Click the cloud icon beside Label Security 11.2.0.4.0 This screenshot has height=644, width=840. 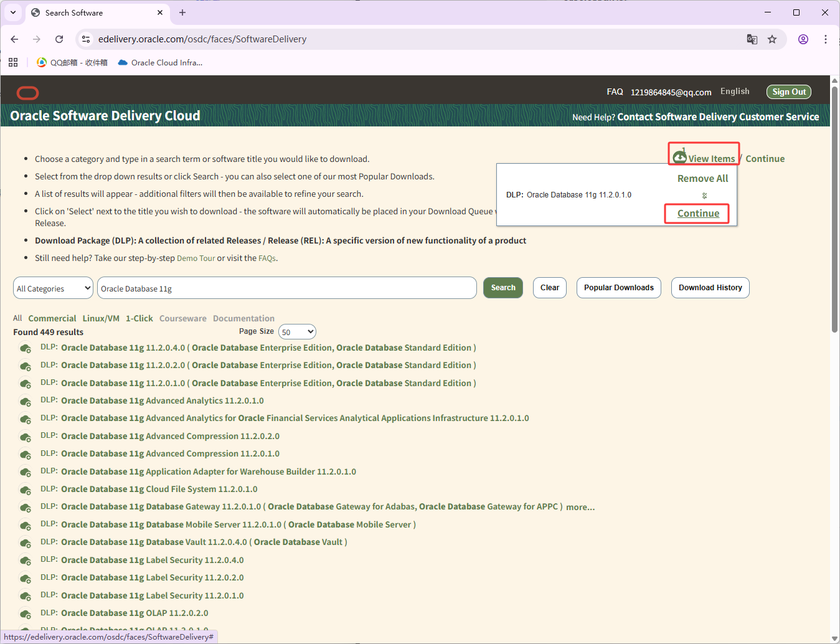26,561
